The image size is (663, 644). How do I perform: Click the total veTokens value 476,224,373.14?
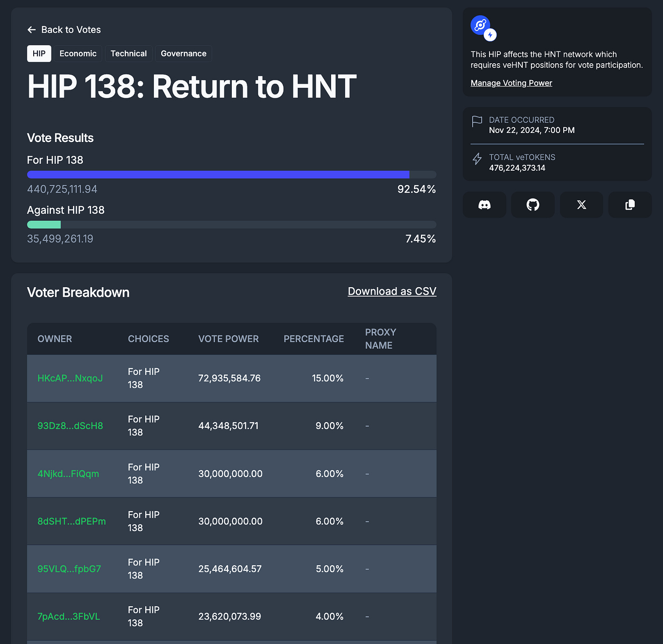517,168
